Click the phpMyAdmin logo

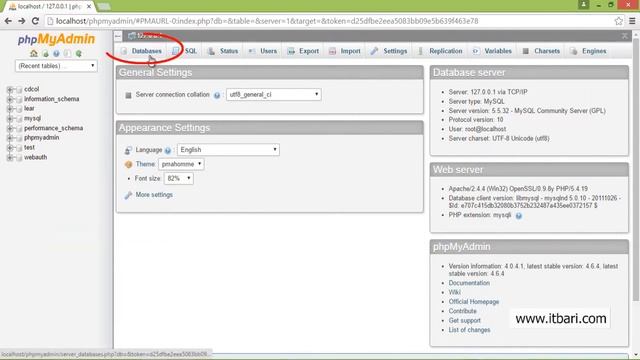56,39
